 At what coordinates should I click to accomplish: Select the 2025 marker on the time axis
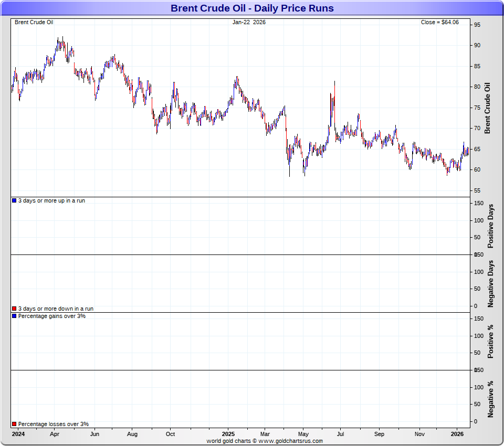(228, 434)
